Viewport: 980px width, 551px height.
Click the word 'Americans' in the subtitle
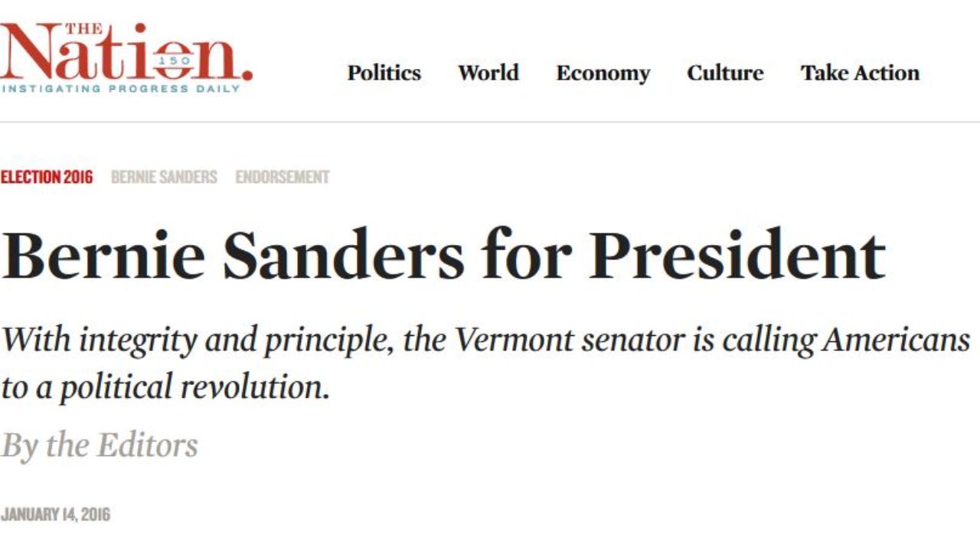point(896,339)
